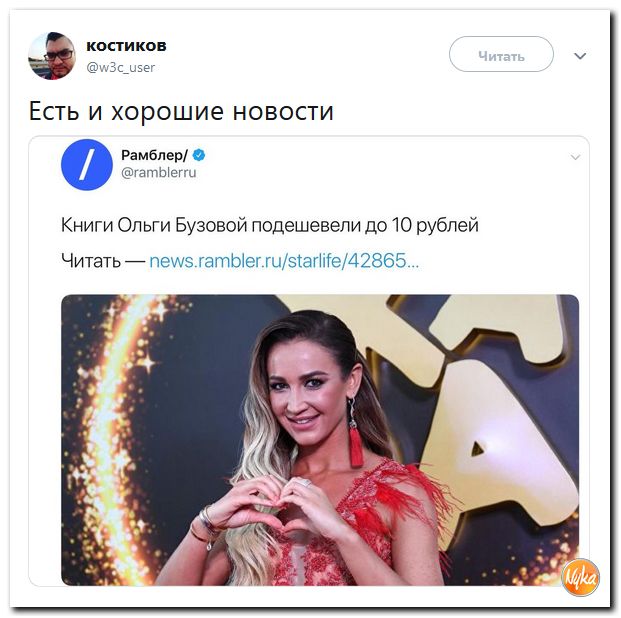Click the blue verified badge beside Рамблер/
This screenshot has width=621, height=618.
tap(199, 155)
